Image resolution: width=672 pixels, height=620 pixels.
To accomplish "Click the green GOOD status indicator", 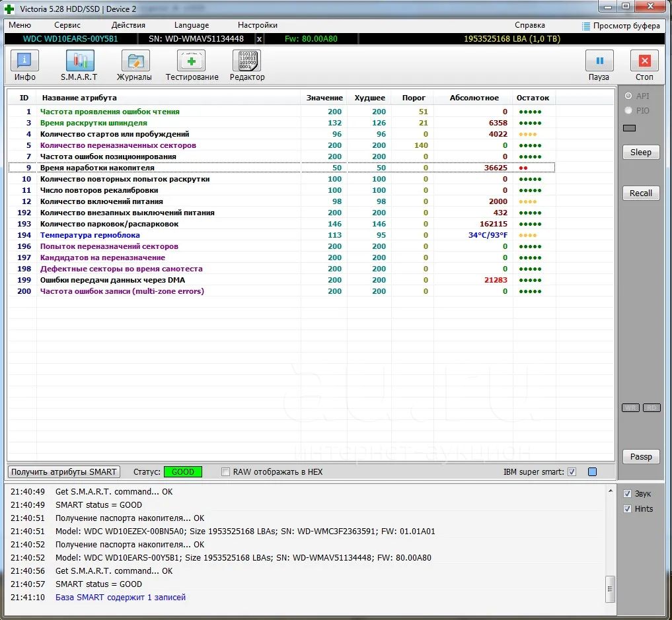I will pos(183,472).
